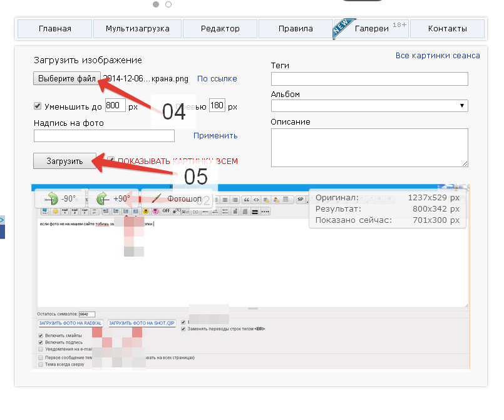This screenshot has width=504, height=420.
Task: Open the Контакты tab
Action: [x=448, y=29]
